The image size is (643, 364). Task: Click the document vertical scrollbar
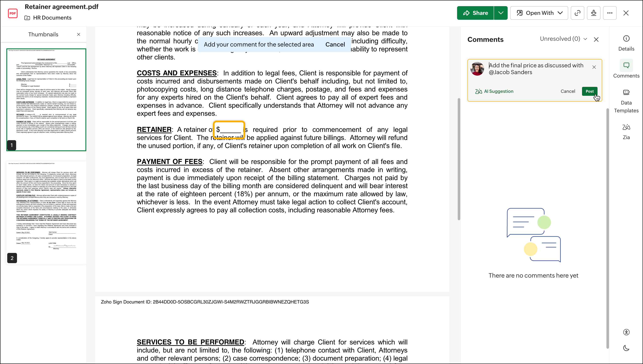(x=459, y=159)
